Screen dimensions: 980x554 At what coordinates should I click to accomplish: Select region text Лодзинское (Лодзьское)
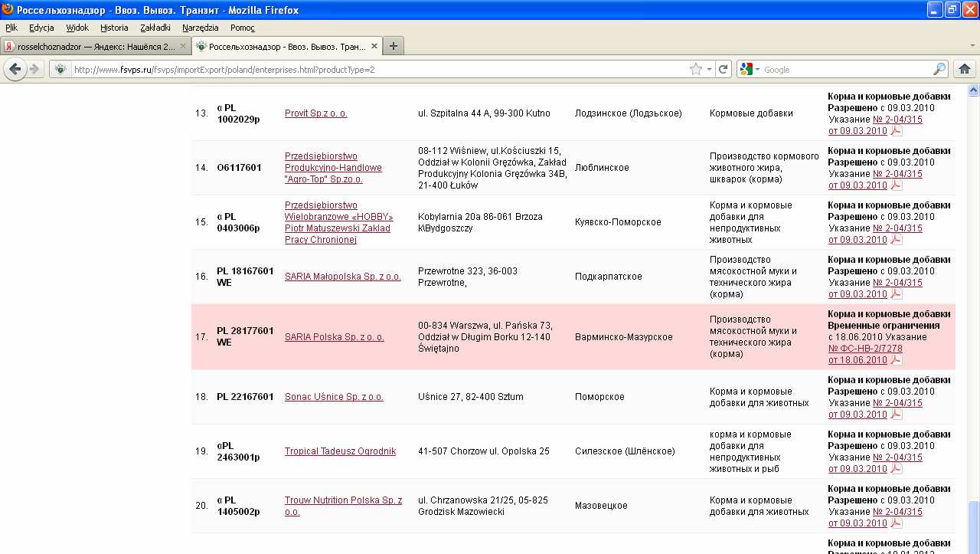click(x=629, y=113)
